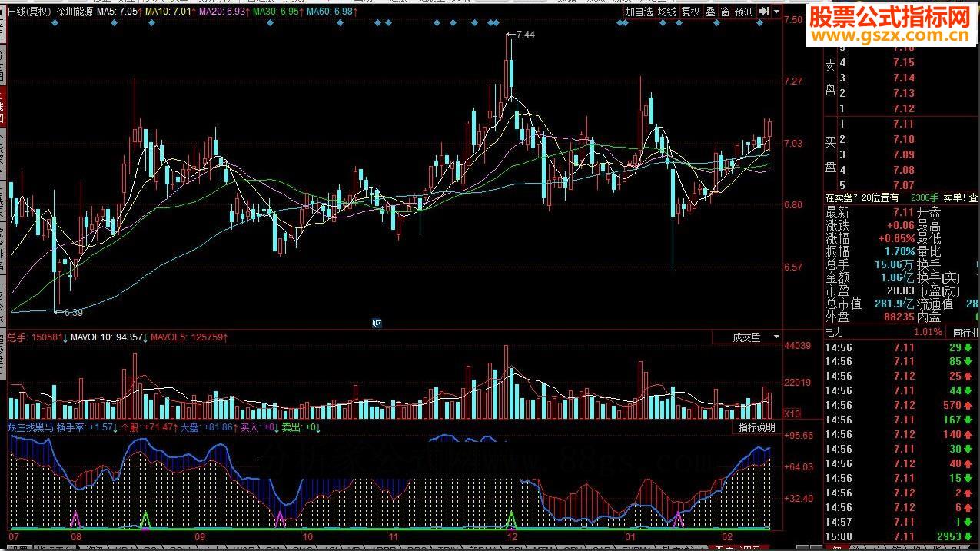
Task: Click the 深圳能源 stock name
Action: point(75,12)
